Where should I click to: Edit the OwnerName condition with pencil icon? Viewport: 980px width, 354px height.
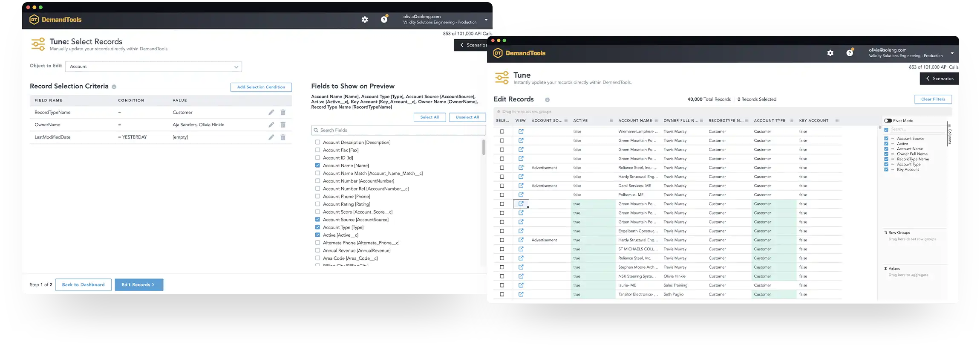click(271, 125)
